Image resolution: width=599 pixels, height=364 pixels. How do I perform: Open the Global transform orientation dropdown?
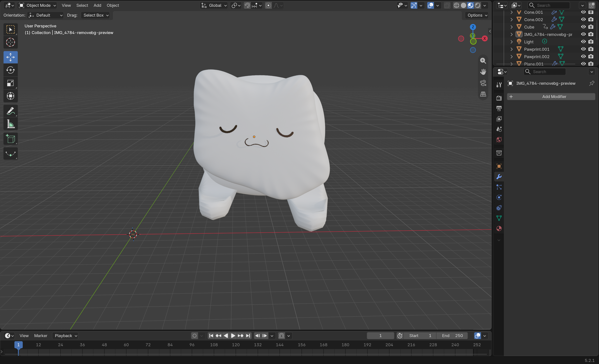coord(214,5)
